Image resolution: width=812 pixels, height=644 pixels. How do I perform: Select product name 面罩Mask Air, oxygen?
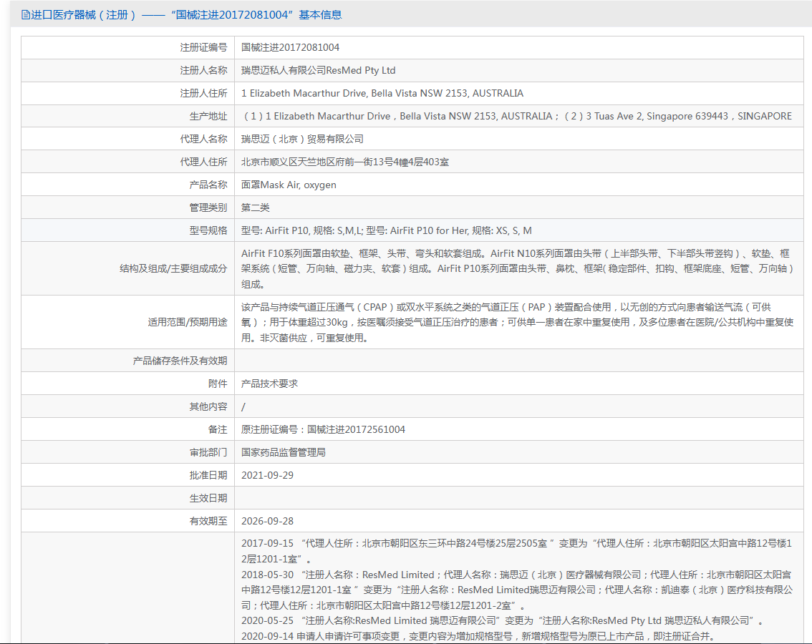tap(289, 185)
